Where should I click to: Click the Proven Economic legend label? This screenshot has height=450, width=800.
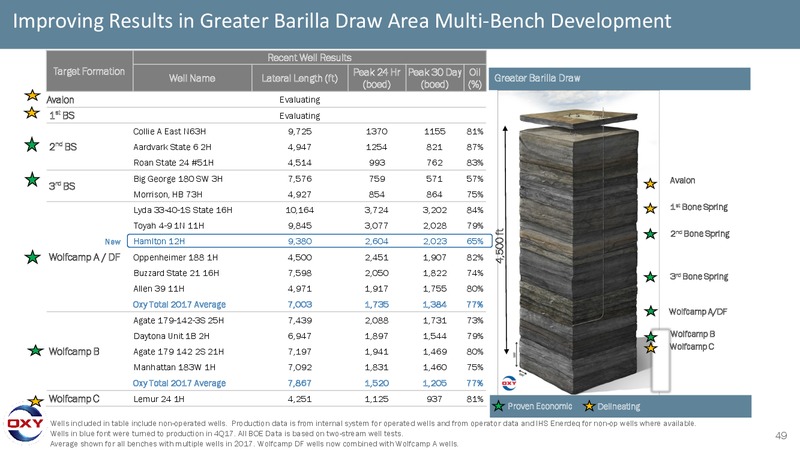point(540,406)
